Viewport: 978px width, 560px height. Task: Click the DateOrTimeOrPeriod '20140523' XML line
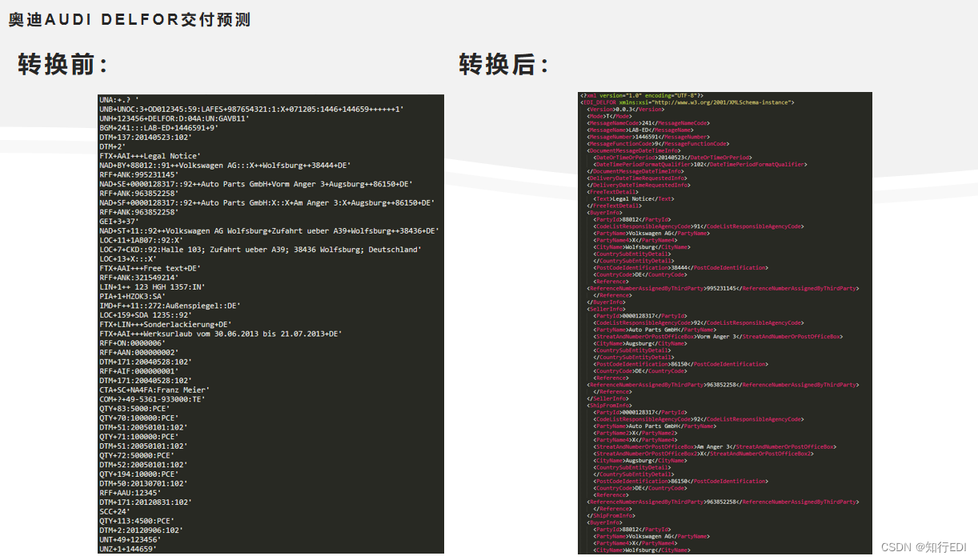coord(672,158)
